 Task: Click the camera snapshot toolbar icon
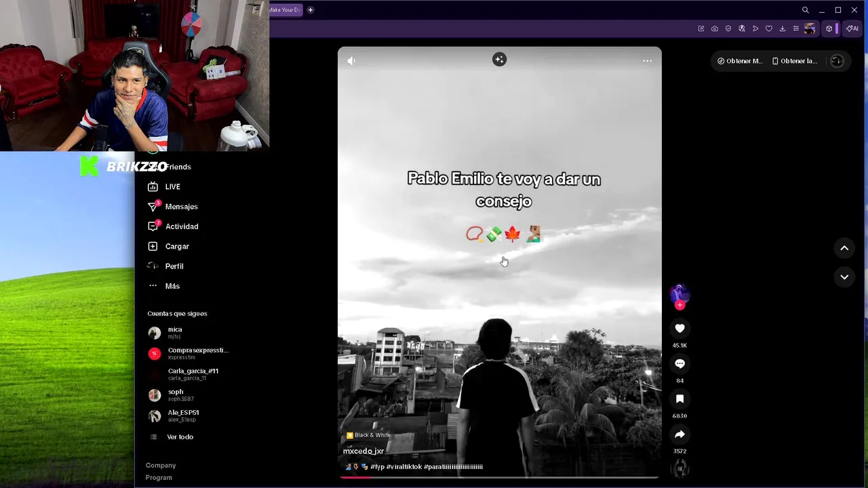coord(715,28)
